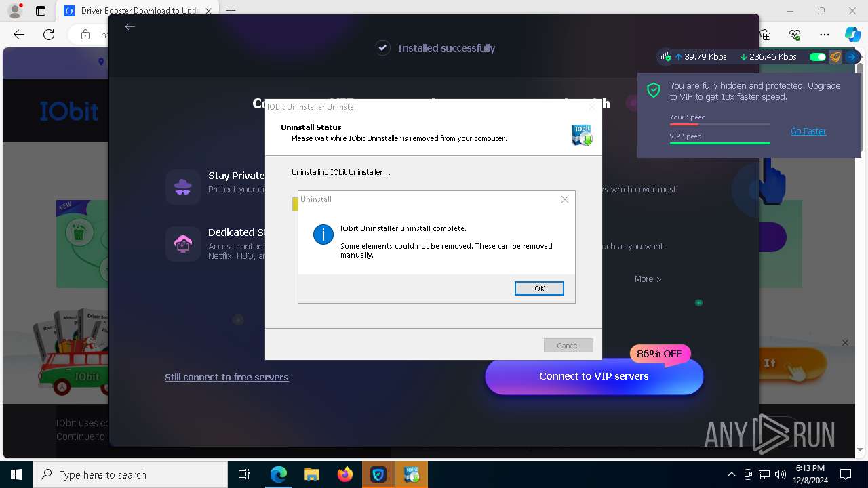This screenshot has height=488, width=868.
Task: Click the VIP Speed green bar
Action: pyautogui.click(x=719, y=143)
